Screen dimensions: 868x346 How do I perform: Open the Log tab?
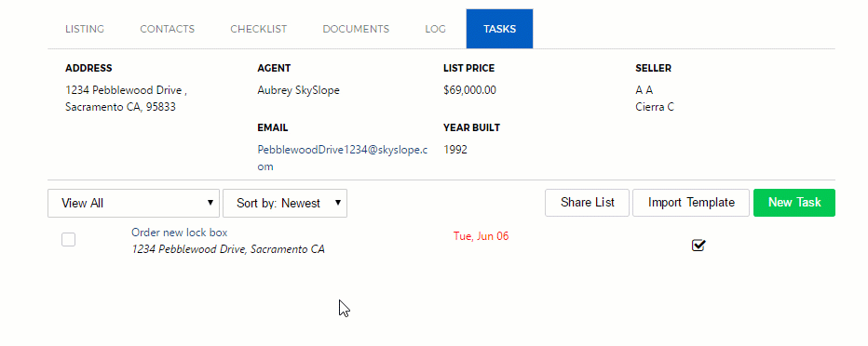(436, 29)
